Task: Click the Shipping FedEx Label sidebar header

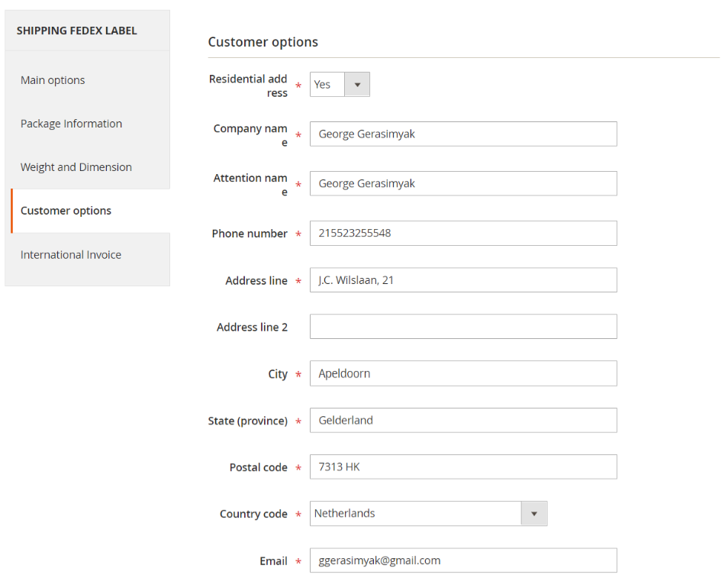Action: tap(77, 31)
